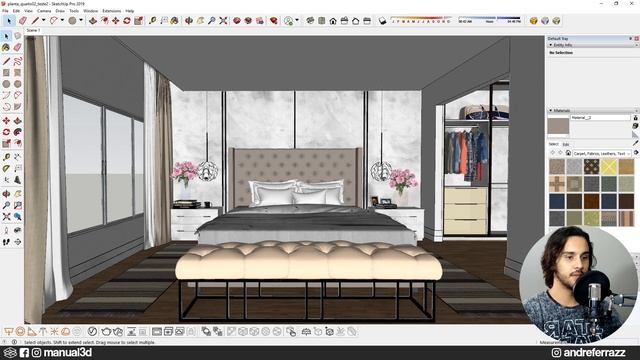Select the Walk footprints tool in left toolbar
Screen dimensions: 640x360
(x=6, y=242)
